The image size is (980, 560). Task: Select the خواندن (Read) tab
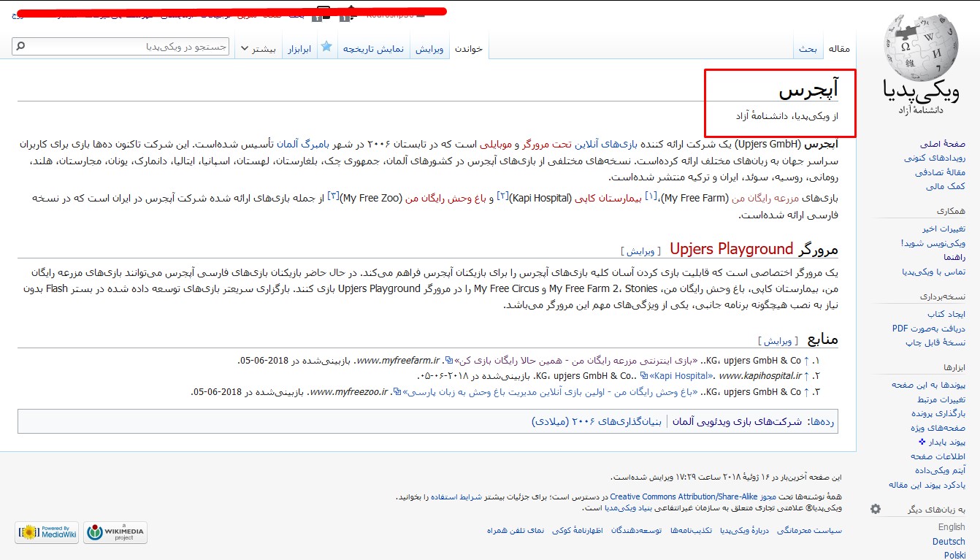pyautogui.click(x=469, y=49)
